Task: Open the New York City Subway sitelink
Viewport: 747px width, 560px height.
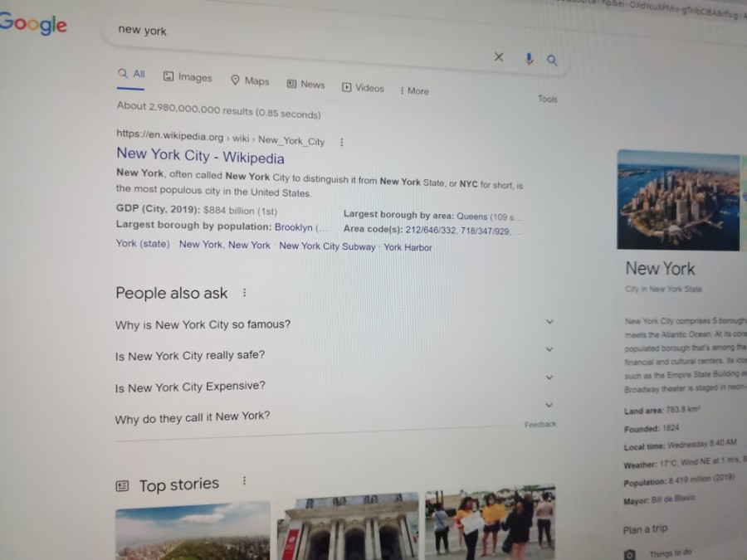Action: click(327, 246)
